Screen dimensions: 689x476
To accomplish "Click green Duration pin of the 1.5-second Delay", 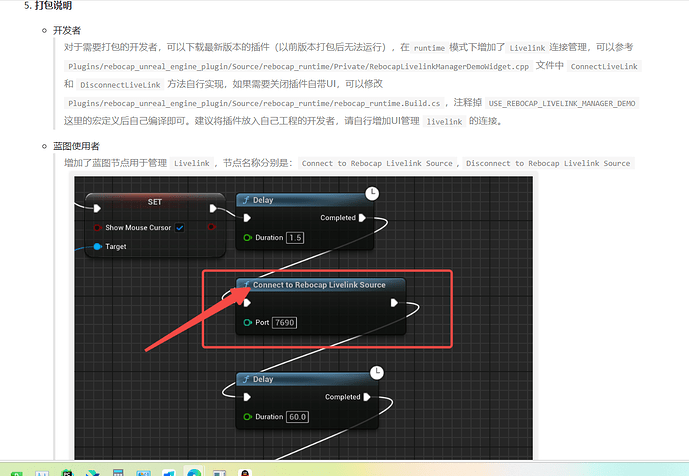I will [x=247, y=238].
